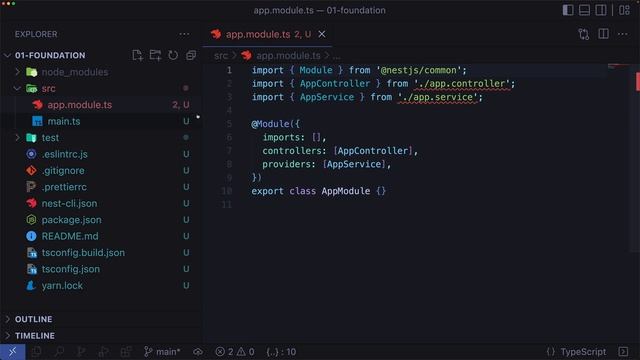
Task: Open changes for app.module.ts
Action: point(584,34)
